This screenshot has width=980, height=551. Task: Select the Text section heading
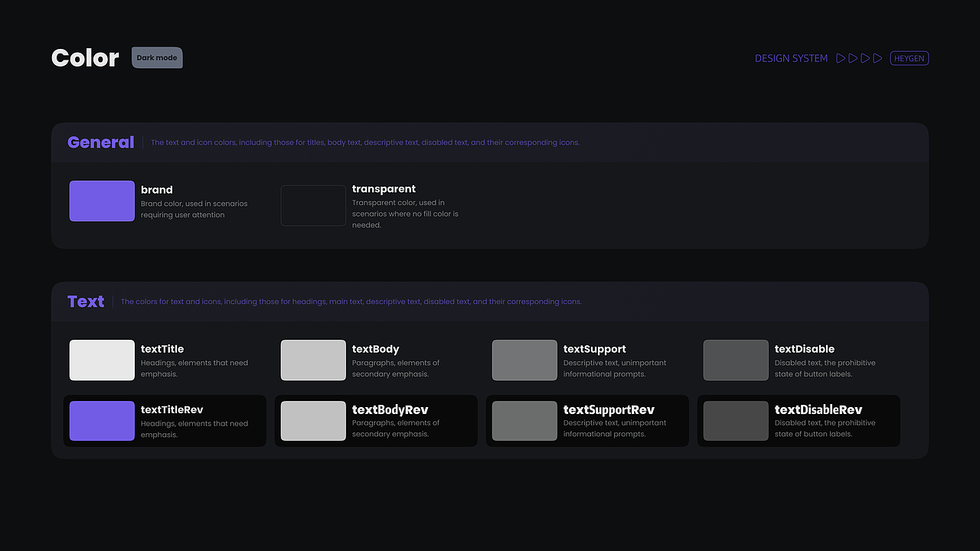coord(86,302)
